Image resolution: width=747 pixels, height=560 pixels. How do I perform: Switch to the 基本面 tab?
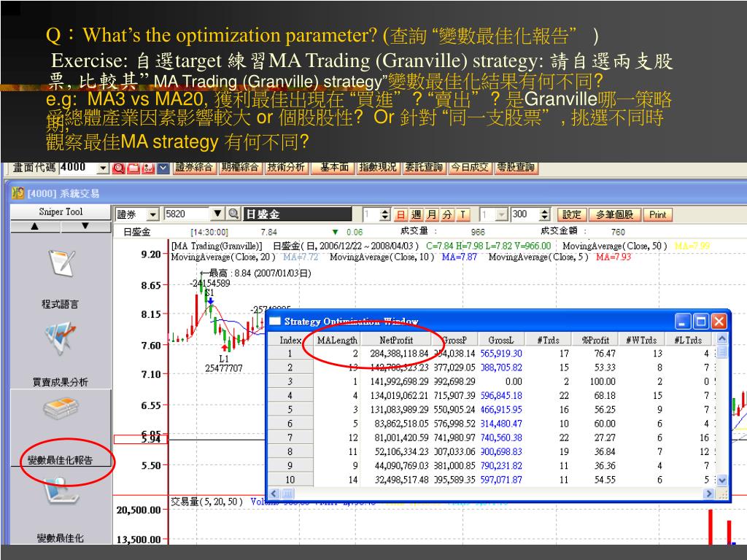click(333, 168)
